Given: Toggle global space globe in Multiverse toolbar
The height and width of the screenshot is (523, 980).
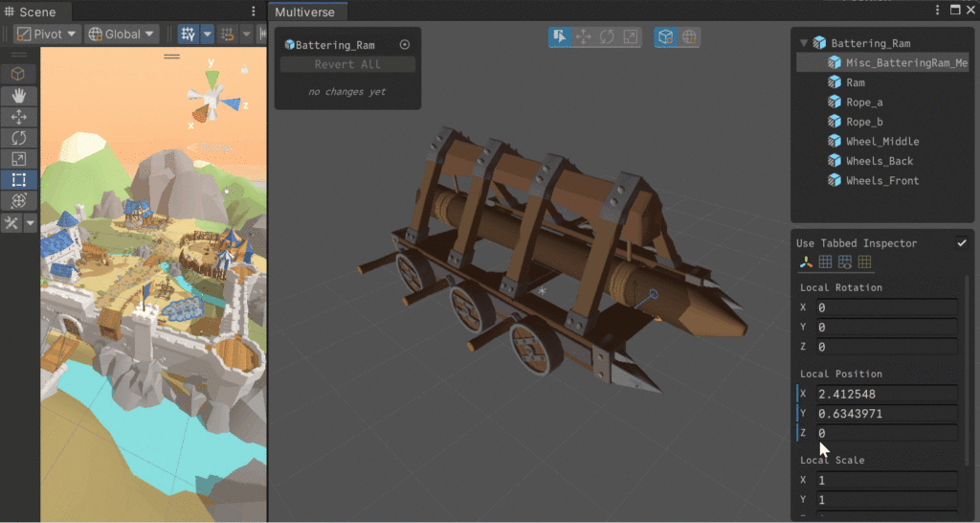Looking at the screenshot, I should [689, 37].
